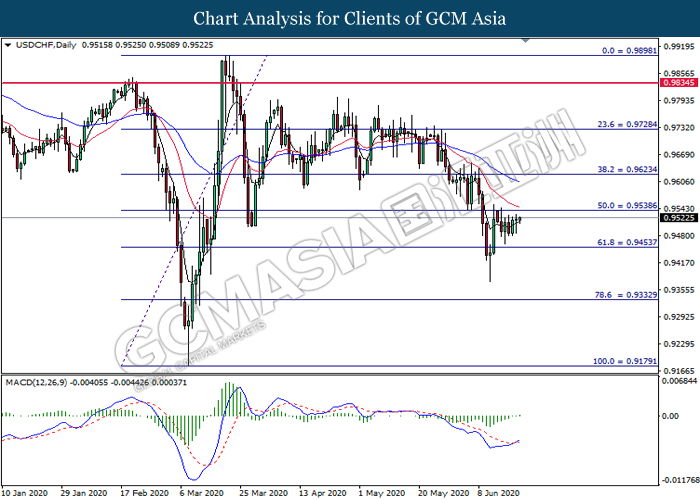Click the Fibonacci label 78.6 = 0.93329
The width and height of the screenshot is (700, 500).
(x=626, y=295)
